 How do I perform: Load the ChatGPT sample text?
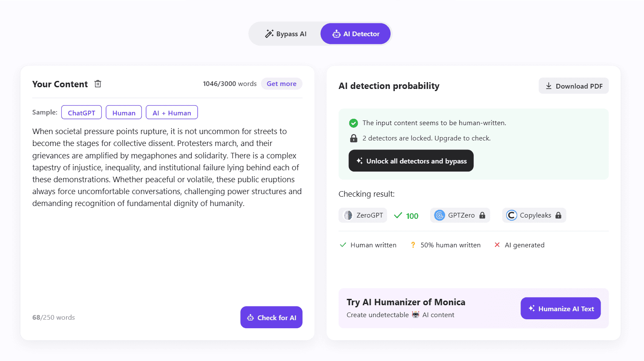81,113
